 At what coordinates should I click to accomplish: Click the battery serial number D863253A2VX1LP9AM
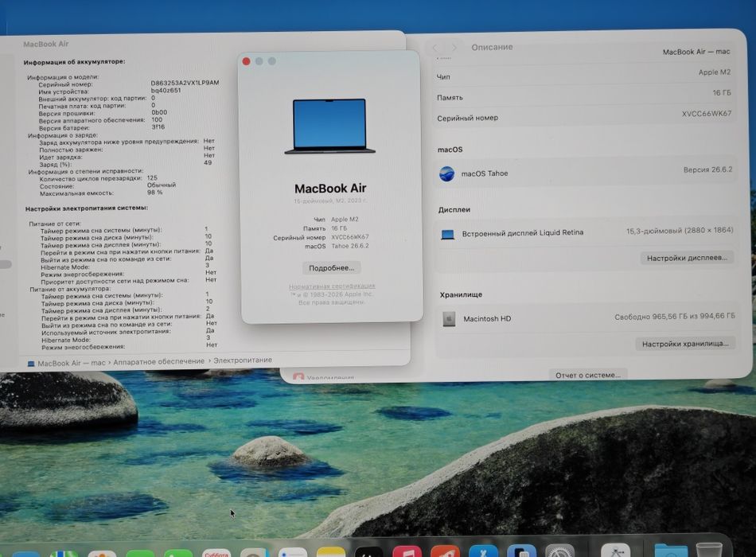pos(185,83)
